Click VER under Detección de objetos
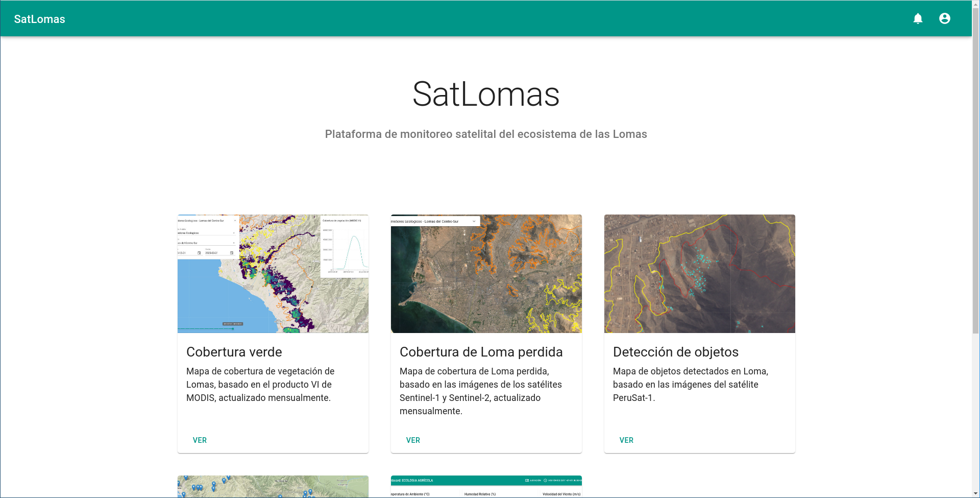Viewport: 980px width, 498px height. pyautogui.click(x=626, y=440)
